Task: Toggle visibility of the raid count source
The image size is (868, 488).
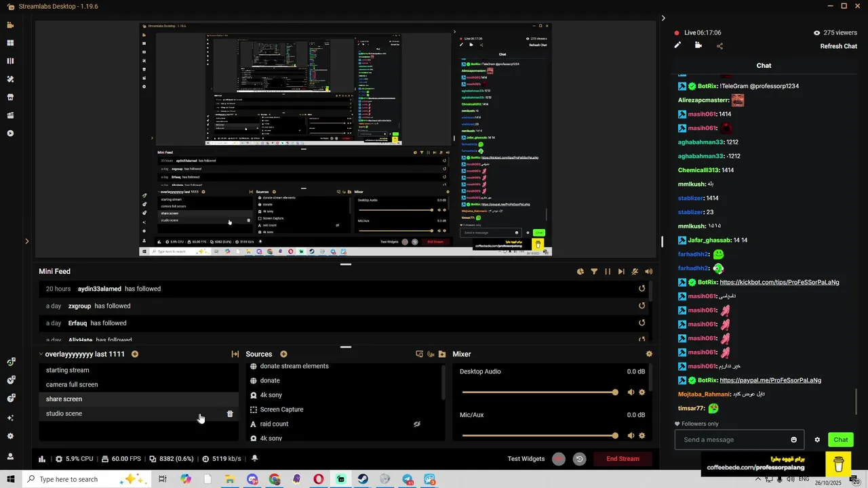Action: coord(417,424)
